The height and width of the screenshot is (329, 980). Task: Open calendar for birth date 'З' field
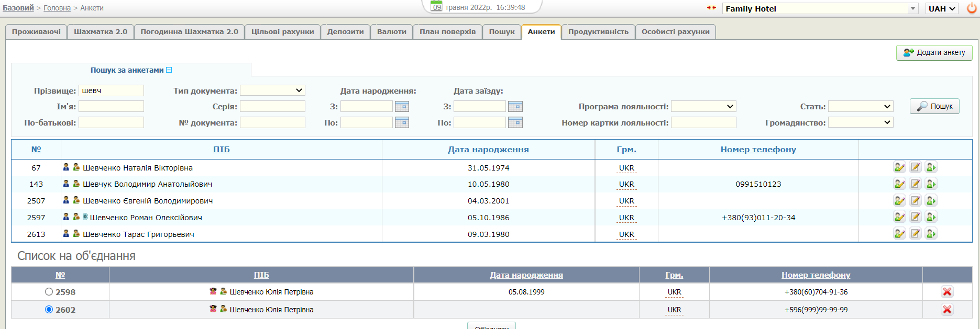(x=402, y=107)
